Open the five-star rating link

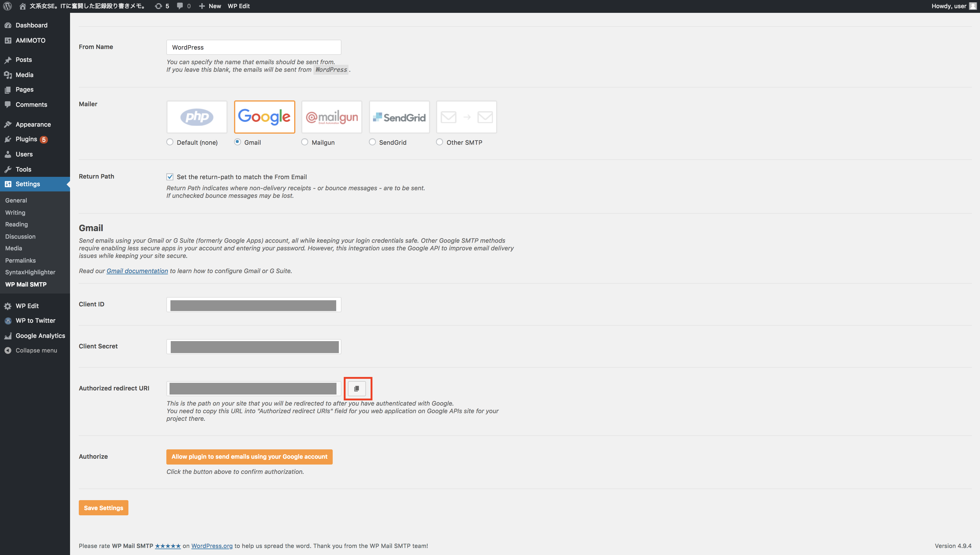[168, 546]
